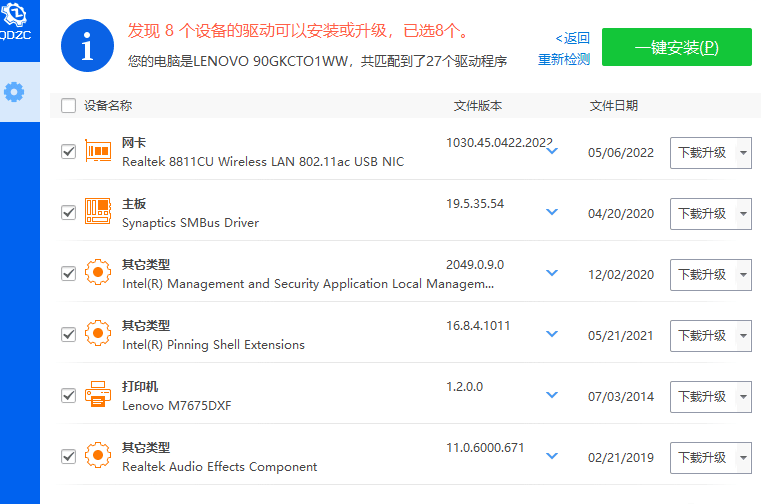Click 下载升级 for Synaptics SMBus Driver
The image size is (762, 504).
click(703, 214)
